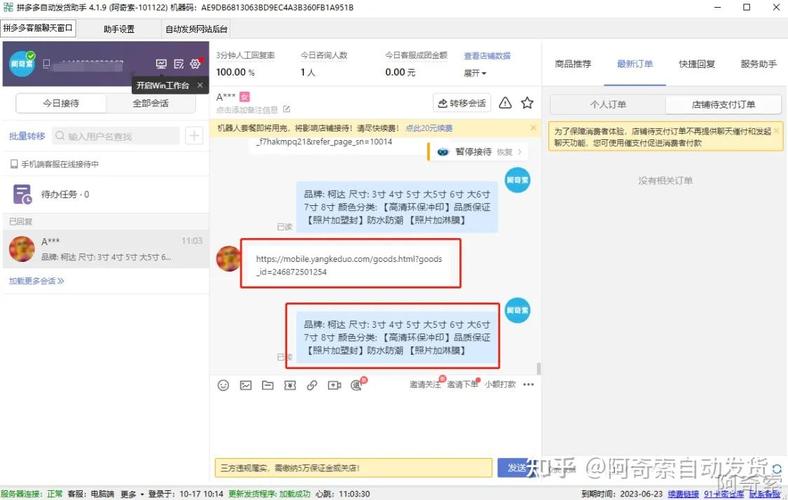788x500 pixels.
Task: Click the app logo in title bar
Action: tap(8, 8)
